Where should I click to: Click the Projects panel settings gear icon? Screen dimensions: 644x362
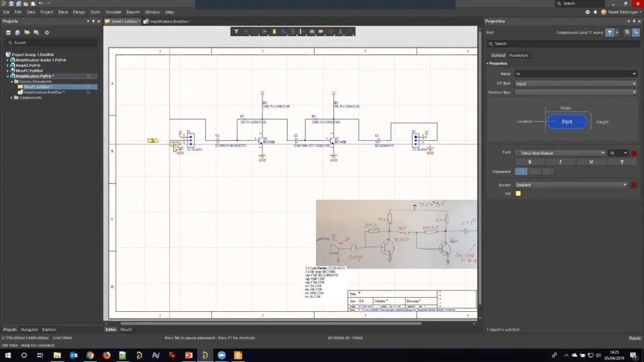[x=47, y=32]
